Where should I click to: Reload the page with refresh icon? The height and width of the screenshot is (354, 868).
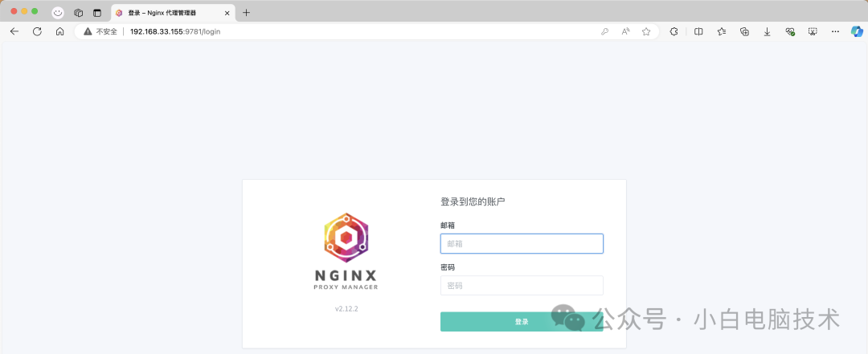[37, 31]
